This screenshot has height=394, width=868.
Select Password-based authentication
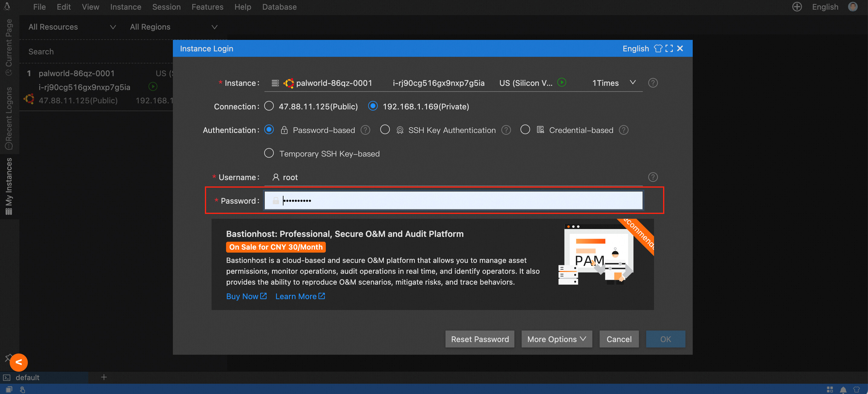pyautogui.click(x=269, y=130)
